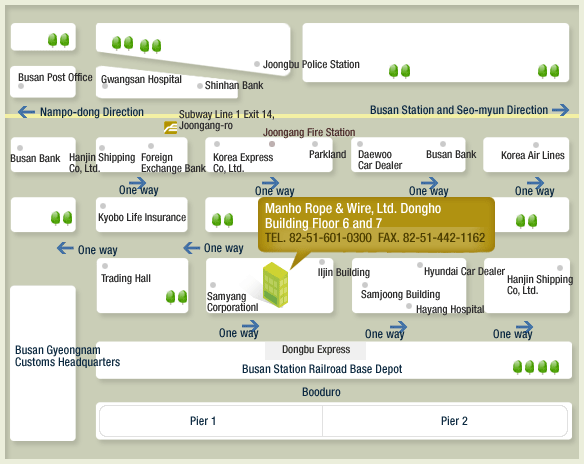Image resolution: width=584 pixels, height=464 pixels.
Task: Click the Busan Station and Seo-myun Direction text
Action: pos(459,110)
